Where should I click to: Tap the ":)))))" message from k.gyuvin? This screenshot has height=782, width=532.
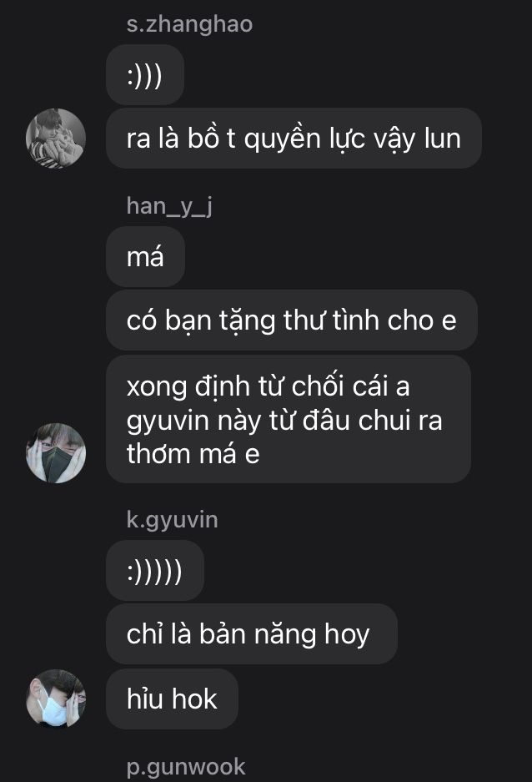[155, 571]
